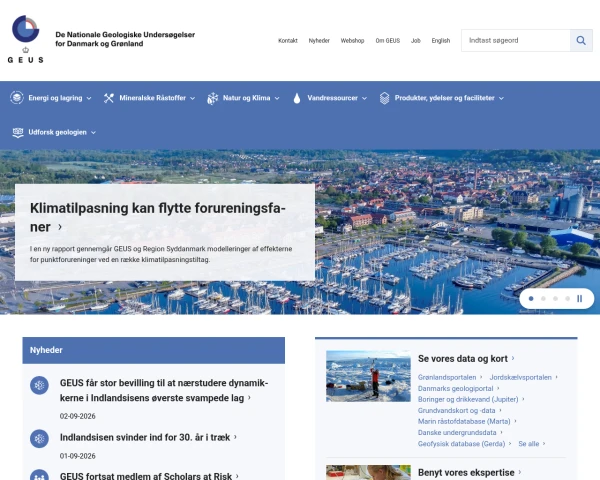Image resolution: width=600 pixels, height=480 pixels.
Task: Open the GEUS får stor bevilling article
Action: [x=164, y=390]
